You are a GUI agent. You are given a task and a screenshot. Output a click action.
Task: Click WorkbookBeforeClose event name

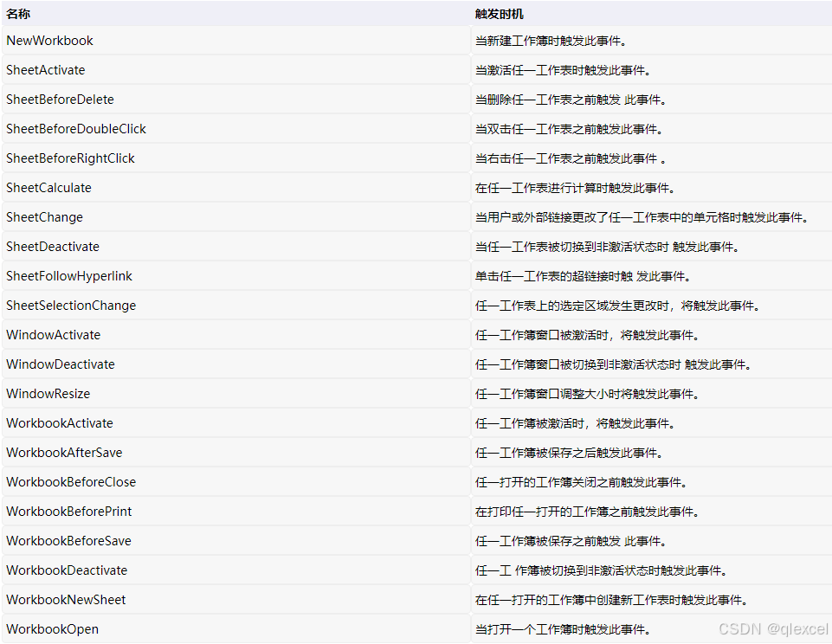pyautogui.click(x=71, y=482)
